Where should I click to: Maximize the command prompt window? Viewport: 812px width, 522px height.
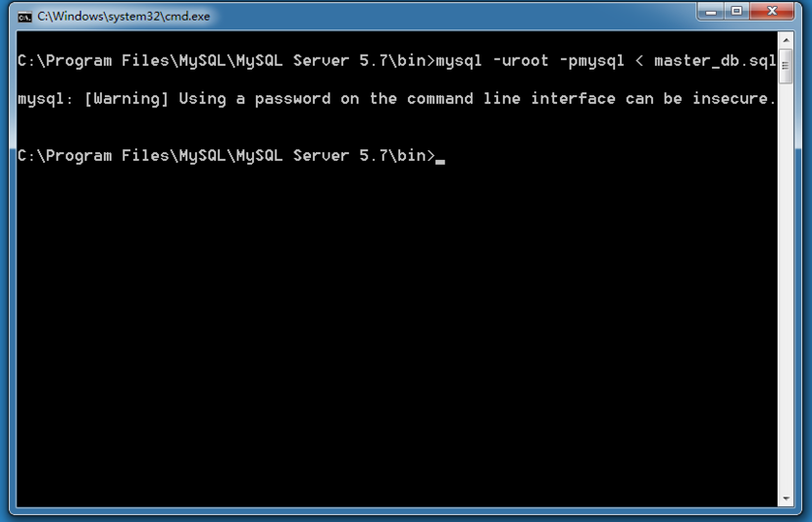point(736,12)
